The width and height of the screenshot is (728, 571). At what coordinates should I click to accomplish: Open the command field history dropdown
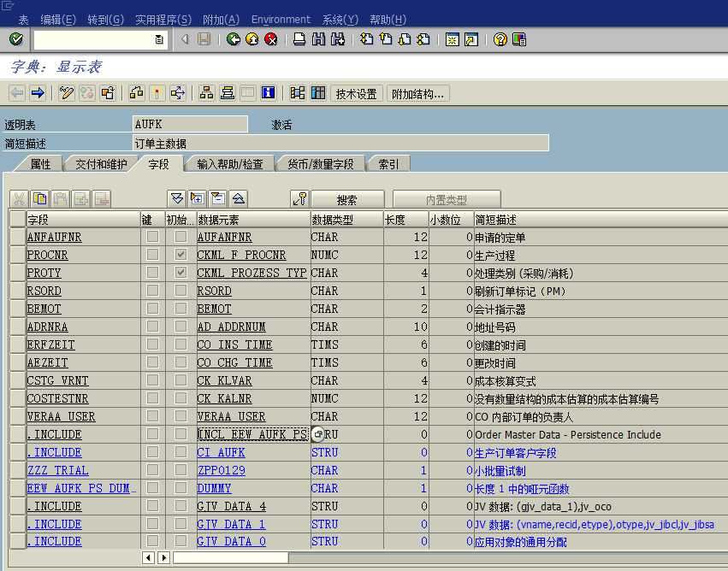(159, 39)
